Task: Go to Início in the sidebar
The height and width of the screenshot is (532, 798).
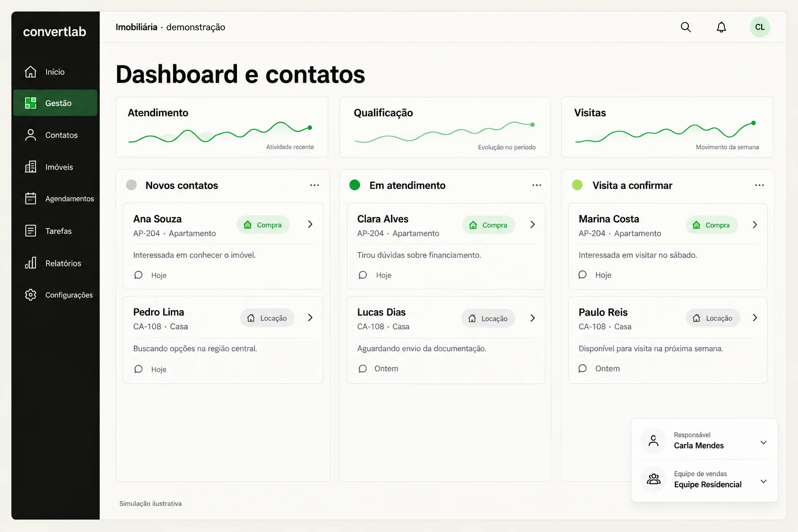Action: [55, 72]
